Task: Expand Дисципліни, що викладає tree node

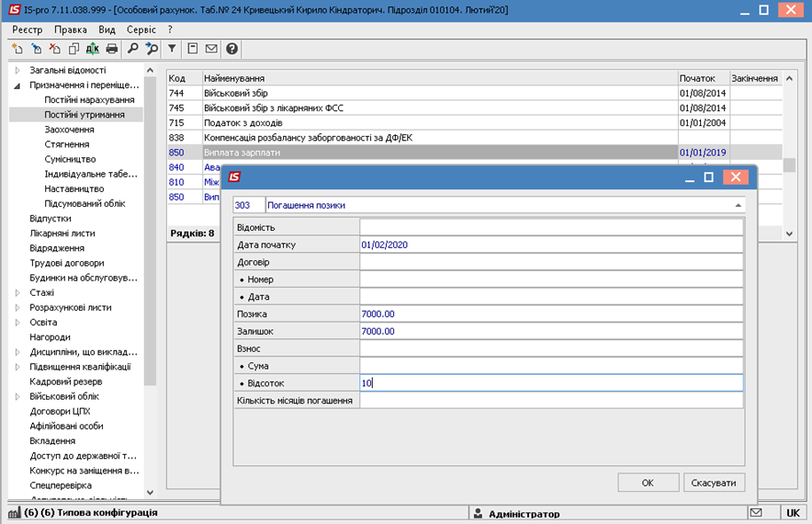Action: (x=17, y=352)
